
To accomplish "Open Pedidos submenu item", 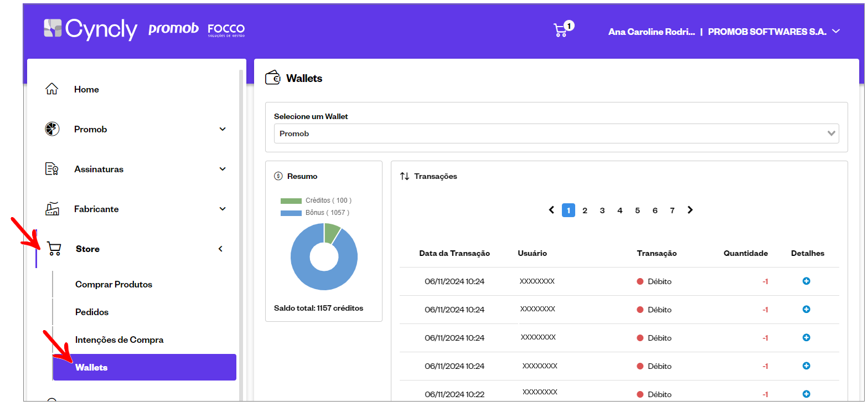I will click(x=92, y=312).
